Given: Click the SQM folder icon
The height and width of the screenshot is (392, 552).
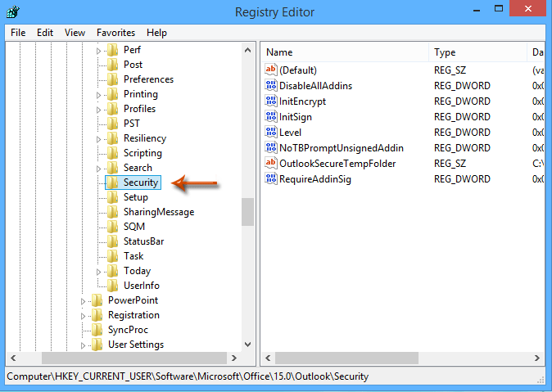Looking at the screenshot, I should [x=113, y=227].
